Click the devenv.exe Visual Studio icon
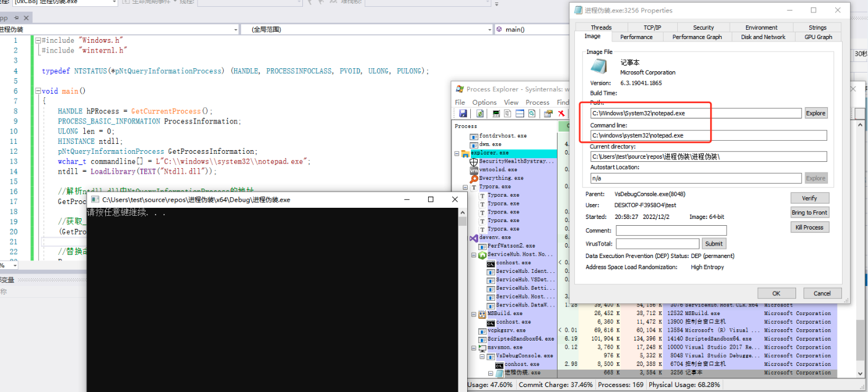Screen dimensions: 868x392 pyautogui.click(x=474, y=238)
